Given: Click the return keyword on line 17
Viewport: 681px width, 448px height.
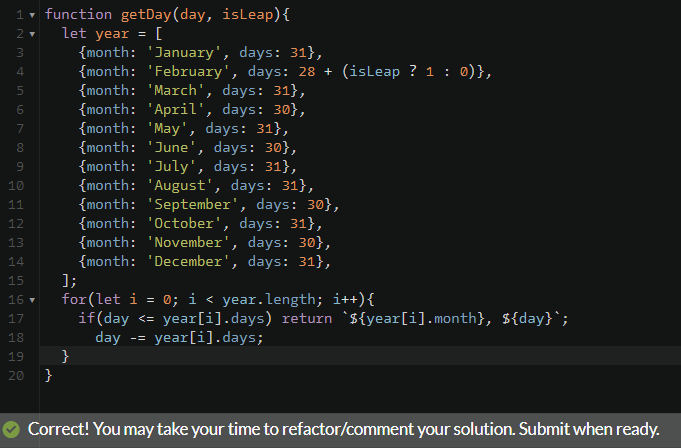Looking at the screenshot, I should click(307, 319).
